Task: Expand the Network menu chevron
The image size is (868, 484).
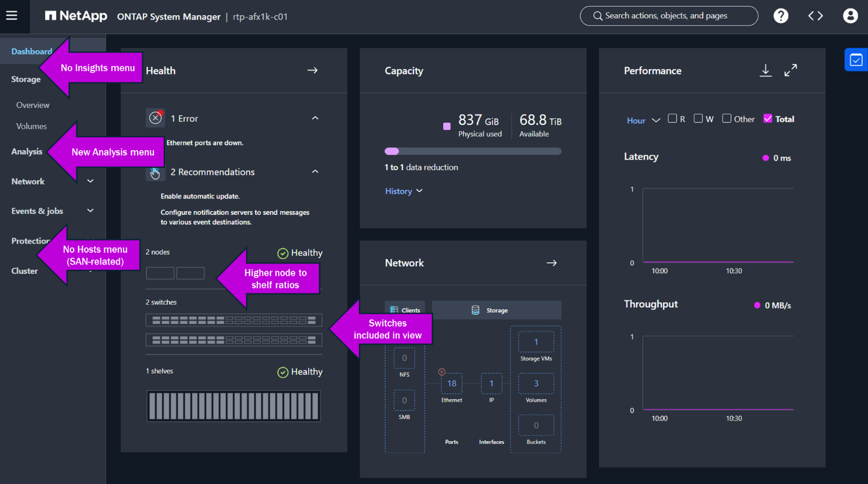Action: (x=90, y=181)
